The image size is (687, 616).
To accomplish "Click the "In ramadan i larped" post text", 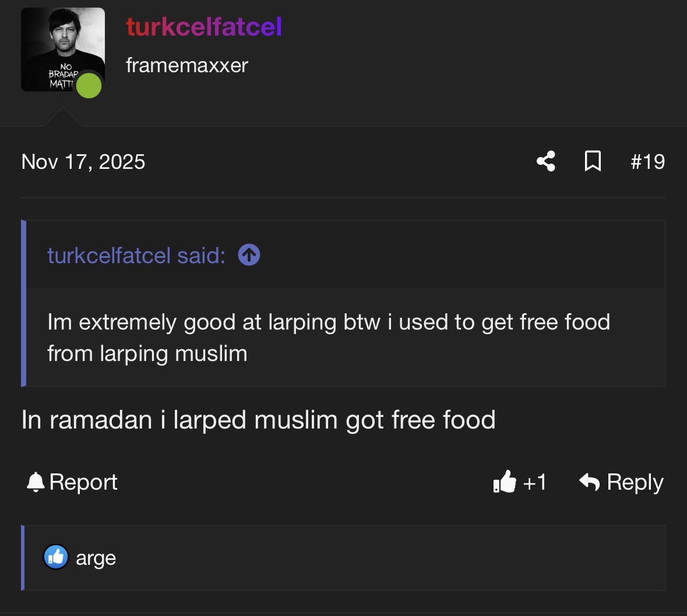I will 258,420.
